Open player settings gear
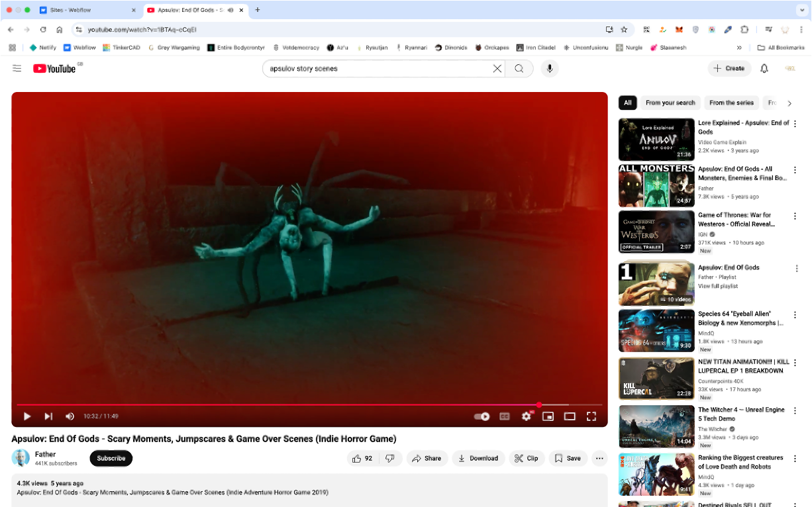812x507 pixels. [x=527, y=416]
